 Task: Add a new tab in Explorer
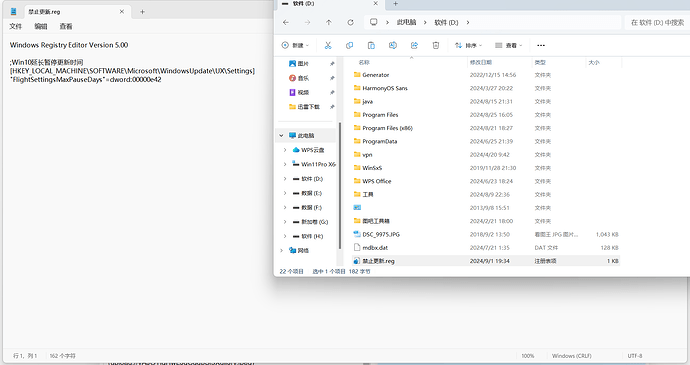395,4
